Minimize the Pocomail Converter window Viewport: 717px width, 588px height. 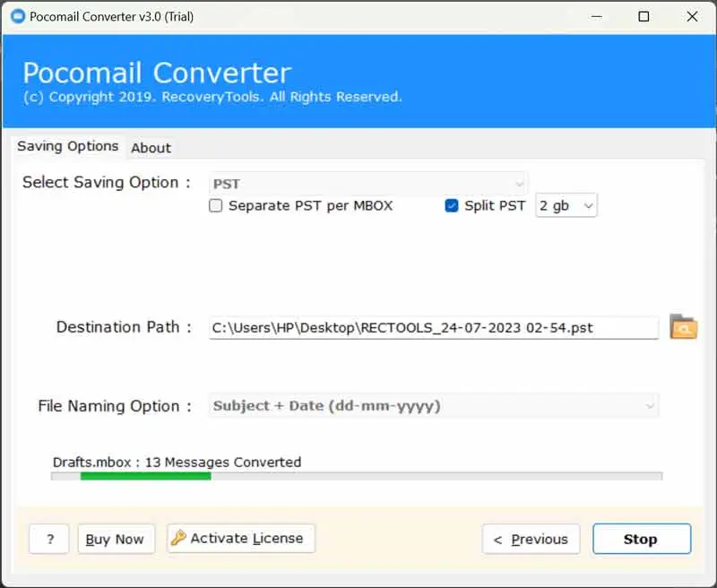pos(594,16)
